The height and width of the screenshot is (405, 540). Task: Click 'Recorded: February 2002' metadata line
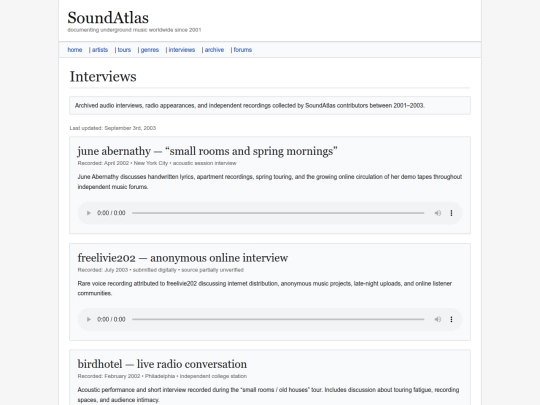coord(162,376)
